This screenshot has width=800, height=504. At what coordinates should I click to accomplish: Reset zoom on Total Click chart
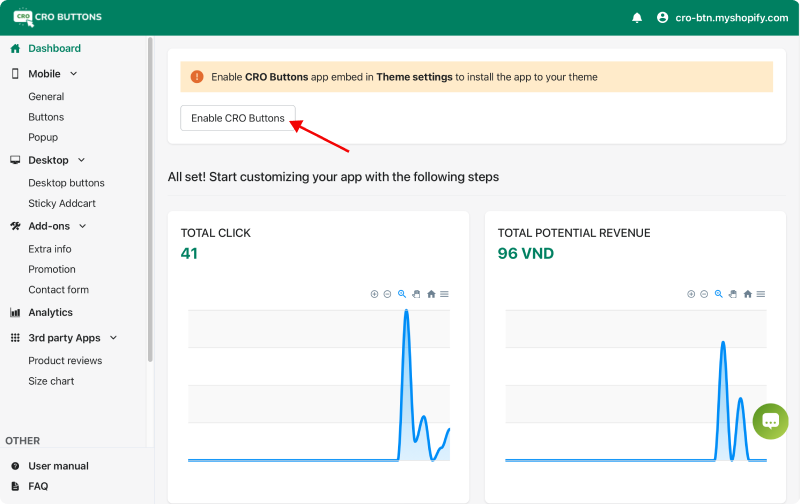(x=431, y=294)
